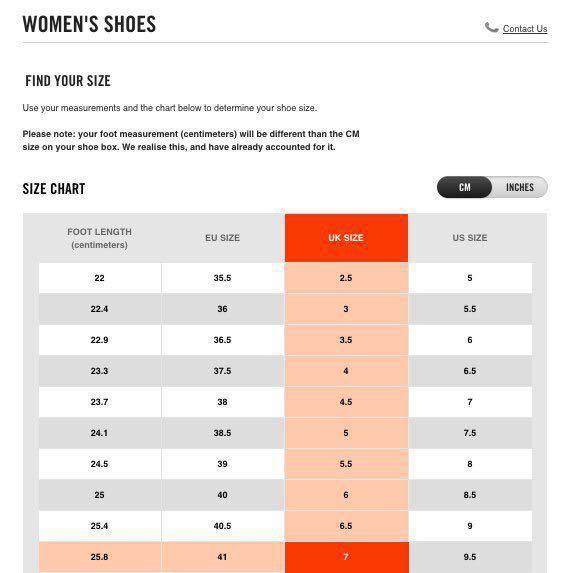This screenshot has width=574, height=573.
Task: Switch size chart units to INCHES
Action: [x=519, y=187]
